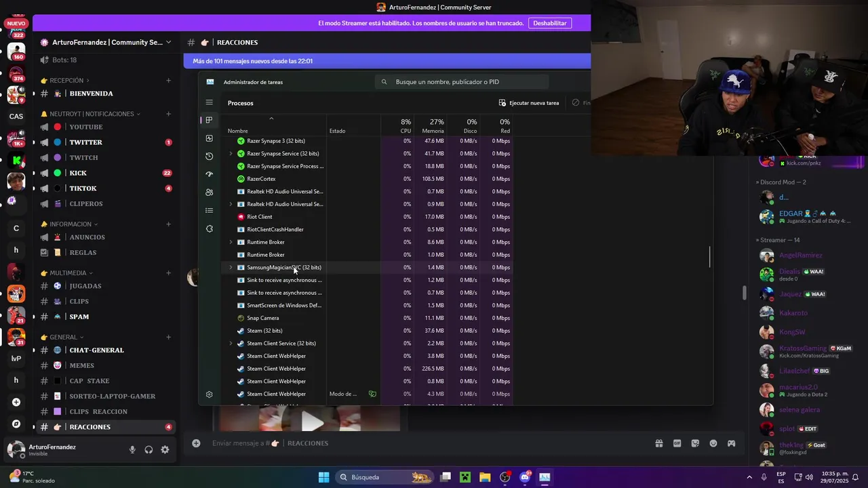Open the notification bell in system tray
Viewport: 868px width, 488px height.
pos(855,477)
